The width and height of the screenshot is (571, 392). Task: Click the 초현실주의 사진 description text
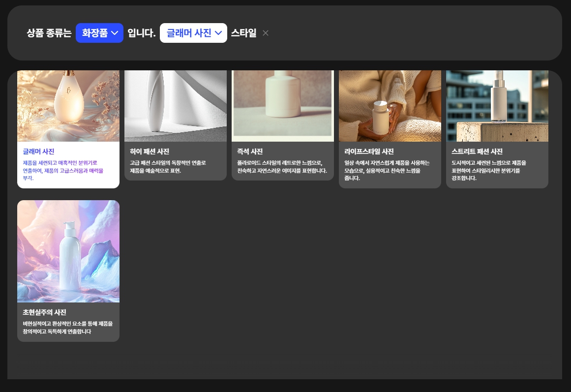tap(68, 328)
